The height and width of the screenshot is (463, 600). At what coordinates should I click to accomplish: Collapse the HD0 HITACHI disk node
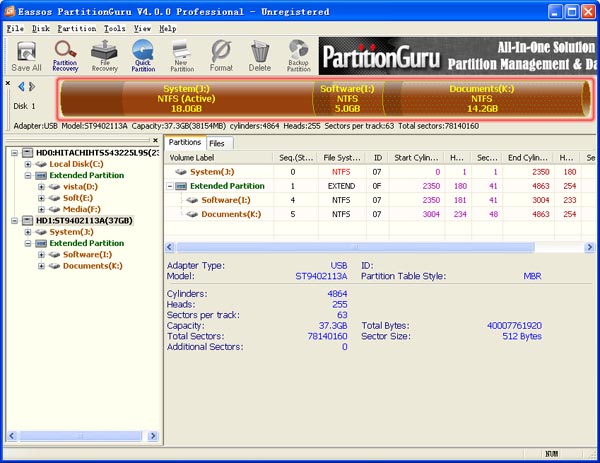pyautogui.click(x=15, y=153)
